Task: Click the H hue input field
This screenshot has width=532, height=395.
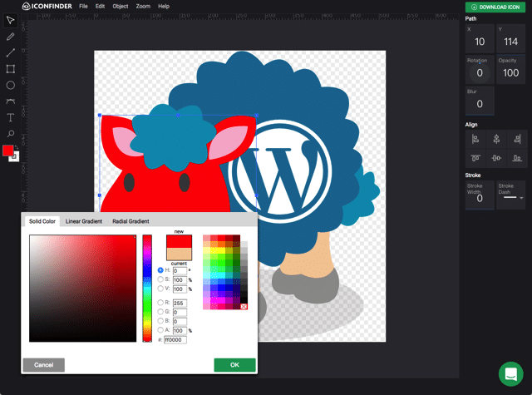Action: click(x=180, y=271)
